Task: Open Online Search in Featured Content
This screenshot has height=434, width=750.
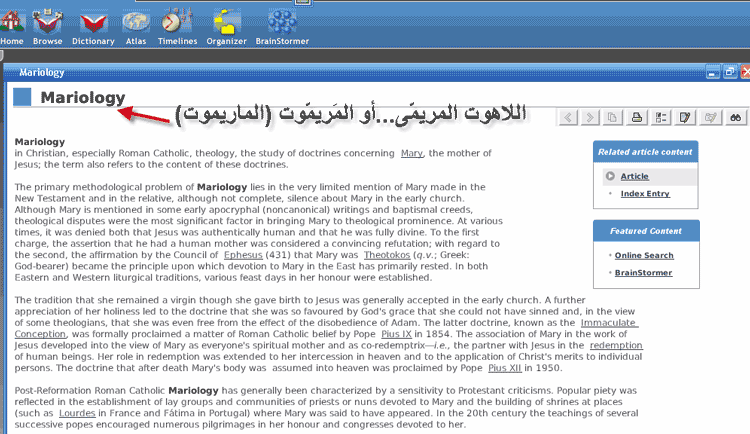Action: click(644, 256)
